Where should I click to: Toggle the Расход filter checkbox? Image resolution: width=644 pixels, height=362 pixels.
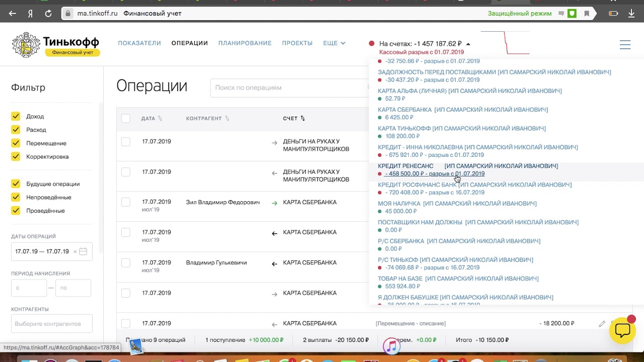16,130
